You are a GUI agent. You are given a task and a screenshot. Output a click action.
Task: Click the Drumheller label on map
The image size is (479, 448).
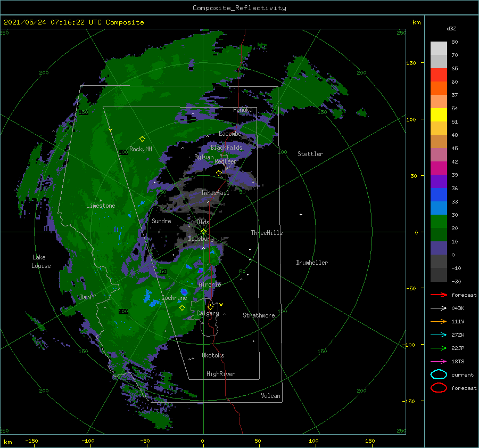coord(312,263)
